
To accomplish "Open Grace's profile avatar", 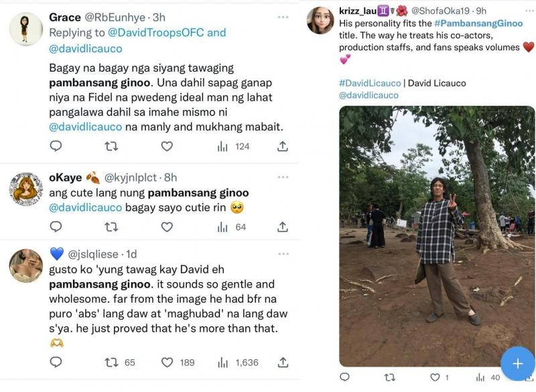I will [25, 29].
